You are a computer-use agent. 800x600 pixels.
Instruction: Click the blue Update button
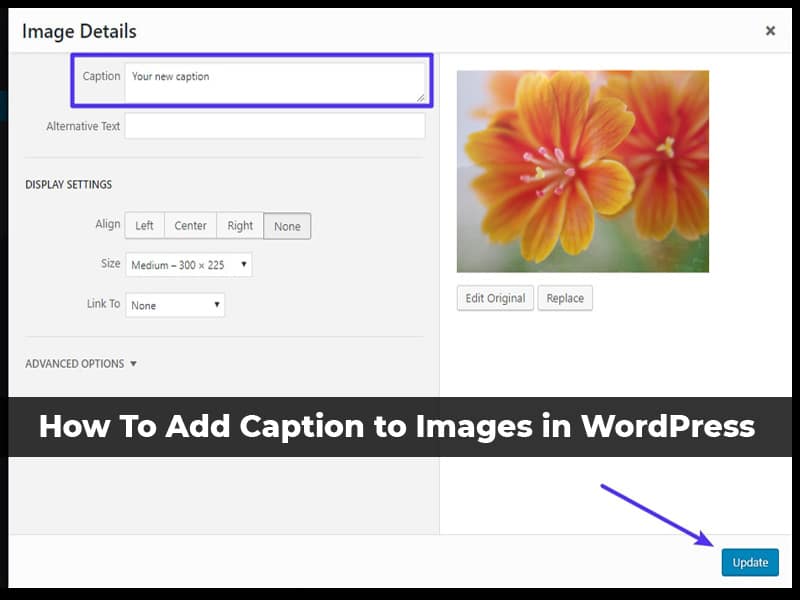pyautogui.click(x=749, y=562)
